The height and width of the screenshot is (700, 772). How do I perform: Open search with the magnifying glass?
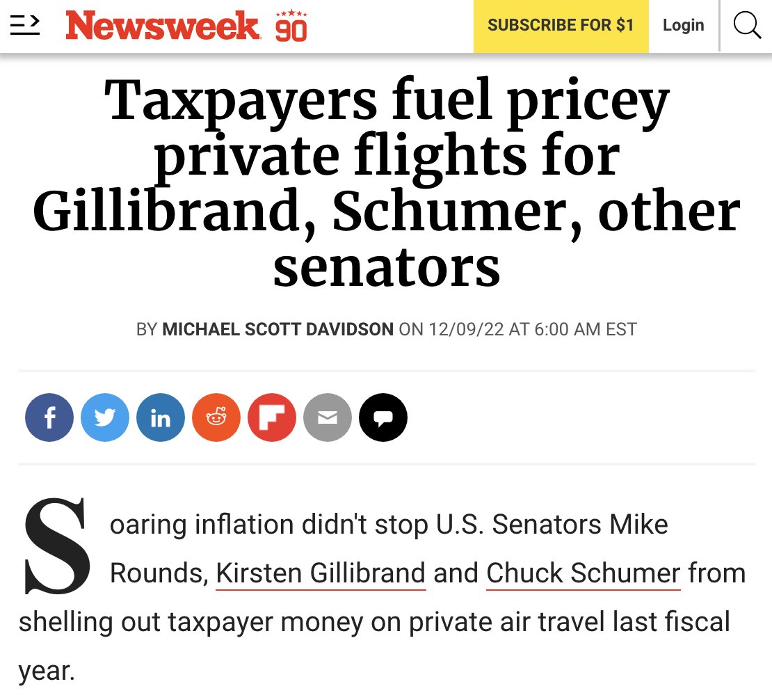(x=747, y=26)
